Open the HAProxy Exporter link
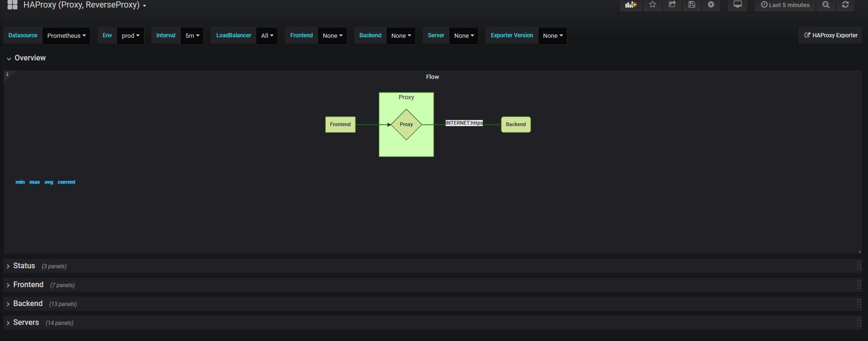Viewport: 868px width, 341px height. (x=831, y=35)
